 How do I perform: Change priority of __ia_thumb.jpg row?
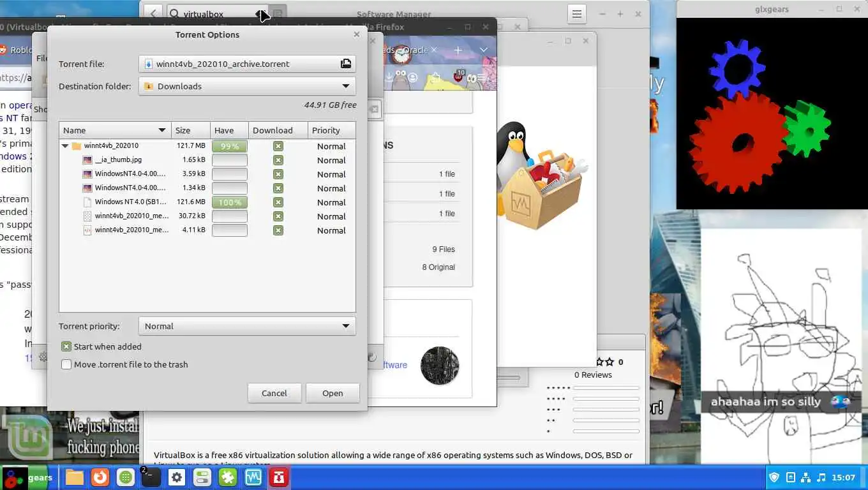tap(331, 160)
